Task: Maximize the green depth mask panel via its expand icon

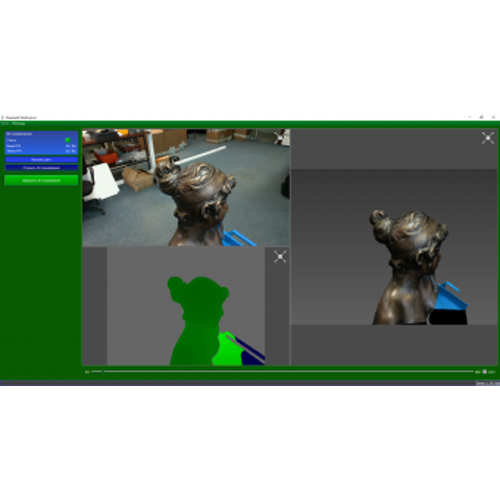Action: pos(280,257)
